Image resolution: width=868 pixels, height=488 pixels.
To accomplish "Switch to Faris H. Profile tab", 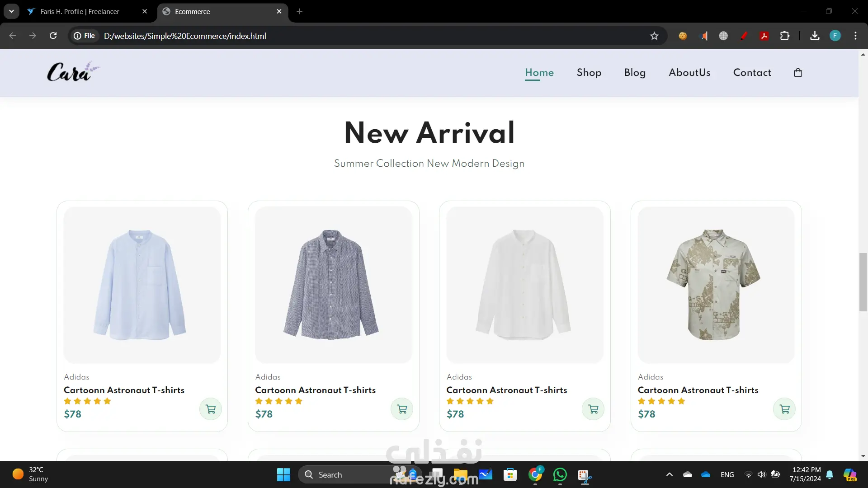I will (x=80, y=12).
